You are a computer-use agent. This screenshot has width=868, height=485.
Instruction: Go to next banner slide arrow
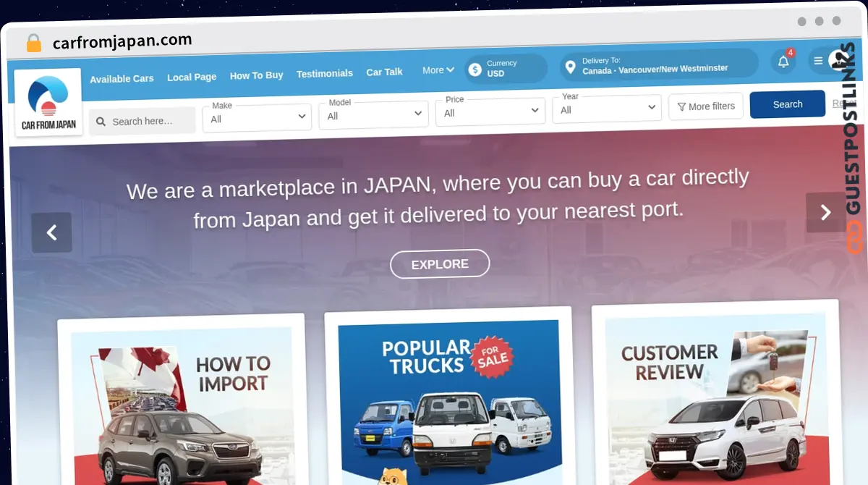(x=825, y=212)
